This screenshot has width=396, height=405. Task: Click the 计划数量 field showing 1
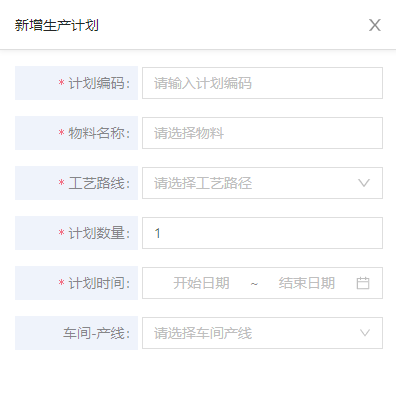(x=262, y=233)
